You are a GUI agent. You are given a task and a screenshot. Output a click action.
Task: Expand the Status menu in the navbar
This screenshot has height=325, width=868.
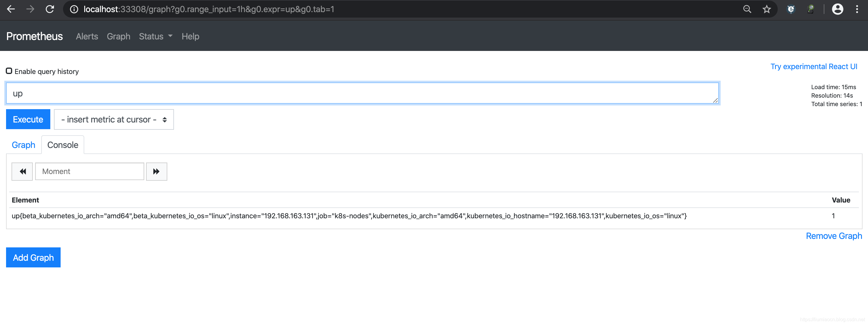[156, 36]
